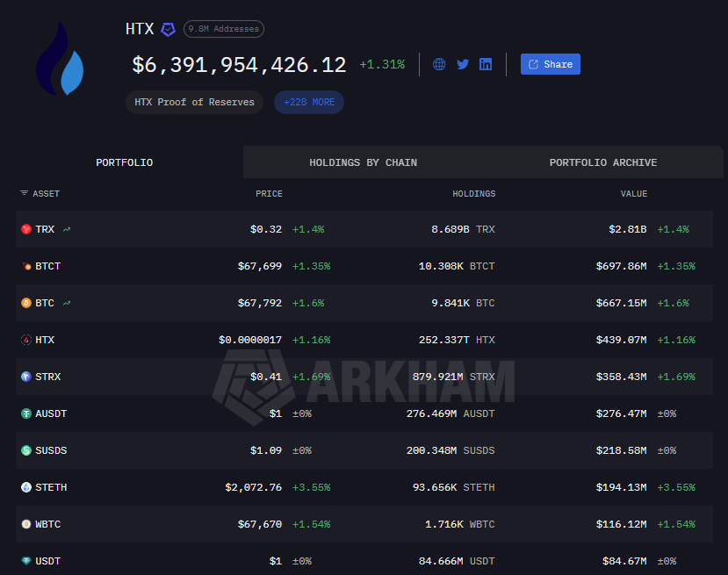The image size is (728, 575).
Task: Click the WBTC token icon
Action: point(26,524)
